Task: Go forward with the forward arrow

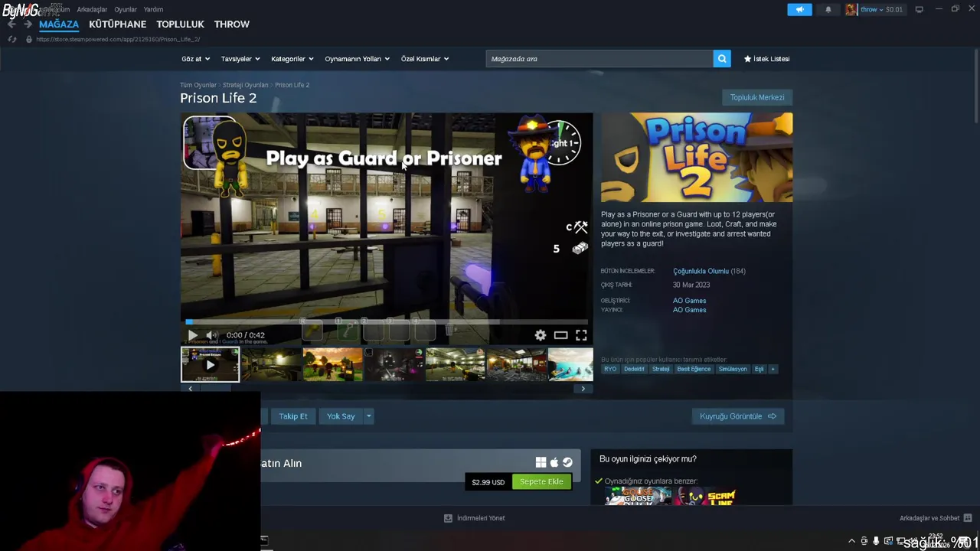Action: click(x=28, y=24)
